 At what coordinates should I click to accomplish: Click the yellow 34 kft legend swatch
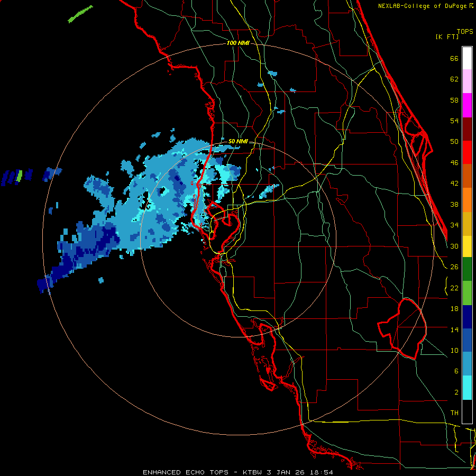point(467,246)
